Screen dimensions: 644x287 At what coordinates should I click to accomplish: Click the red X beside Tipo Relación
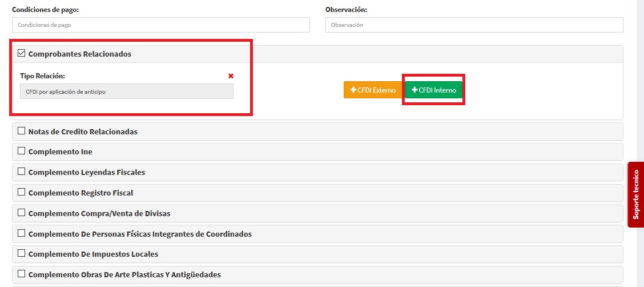click(x=231, y=76)
